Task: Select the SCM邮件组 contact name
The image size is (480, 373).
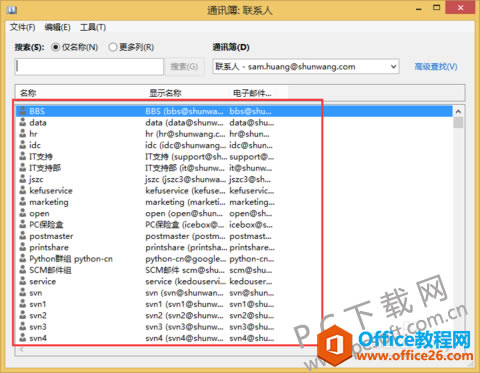Action: [50, 270]
